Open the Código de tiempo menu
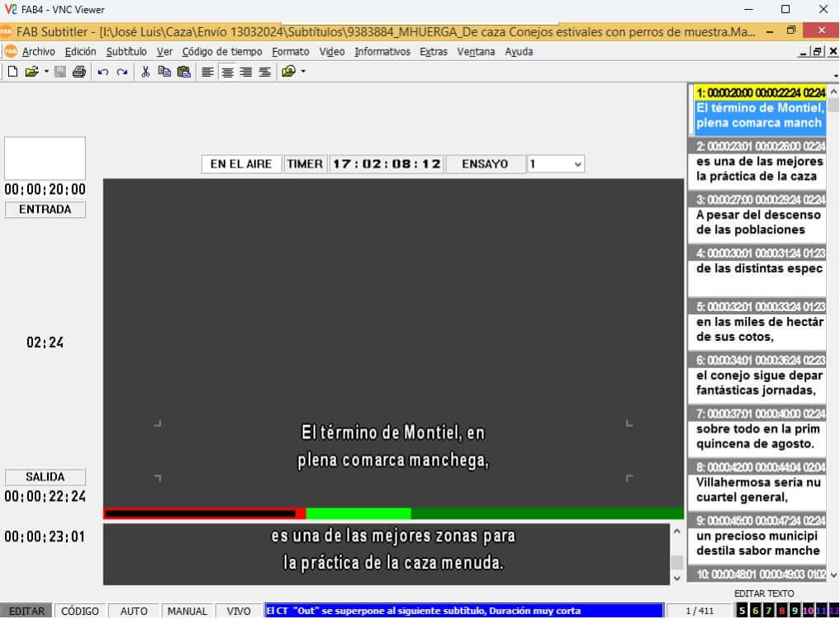The height and width of the screenshot is (619, 840). click(221, 51)
